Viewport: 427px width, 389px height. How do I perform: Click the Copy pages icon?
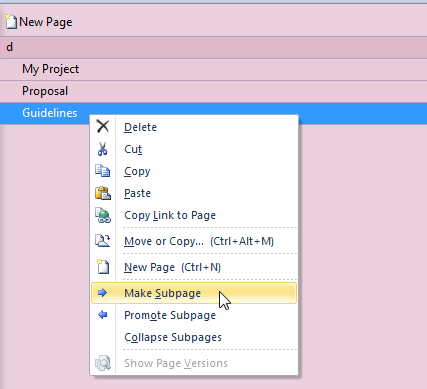coord(103,171)
